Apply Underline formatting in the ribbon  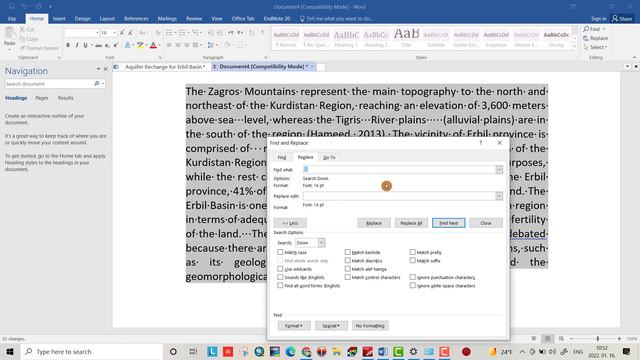(x=85, y=45)
